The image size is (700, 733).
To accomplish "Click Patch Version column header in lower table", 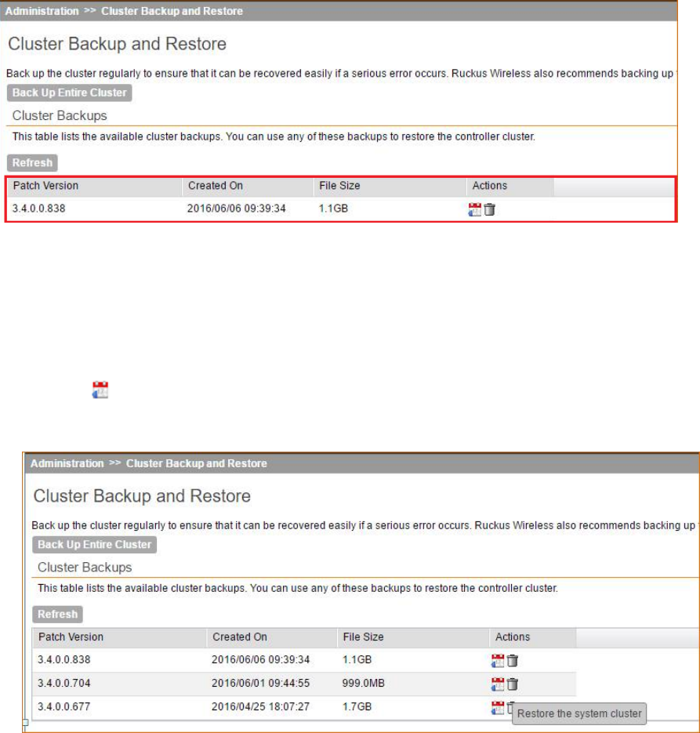I will point(71,637).
